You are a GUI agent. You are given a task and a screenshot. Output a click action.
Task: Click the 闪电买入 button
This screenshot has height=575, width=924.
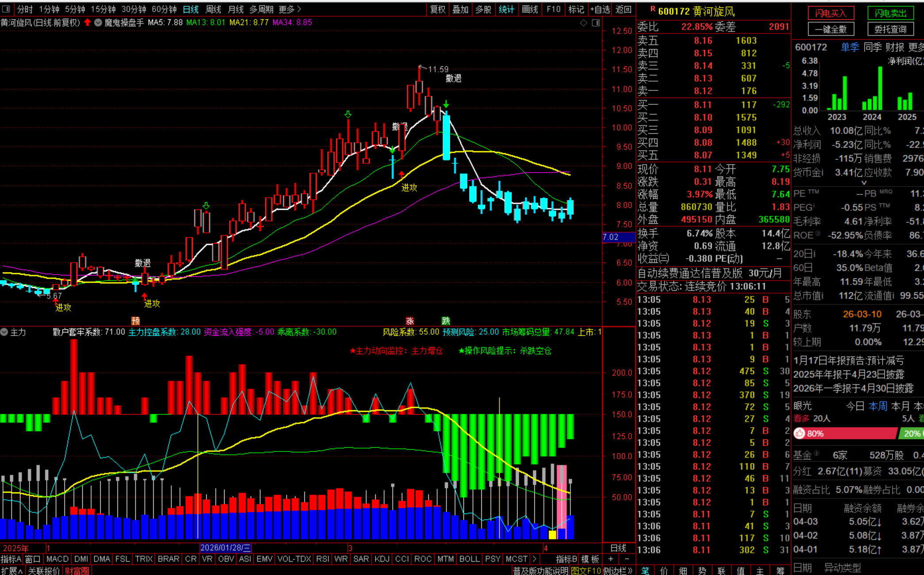click(x=830, y=13)
